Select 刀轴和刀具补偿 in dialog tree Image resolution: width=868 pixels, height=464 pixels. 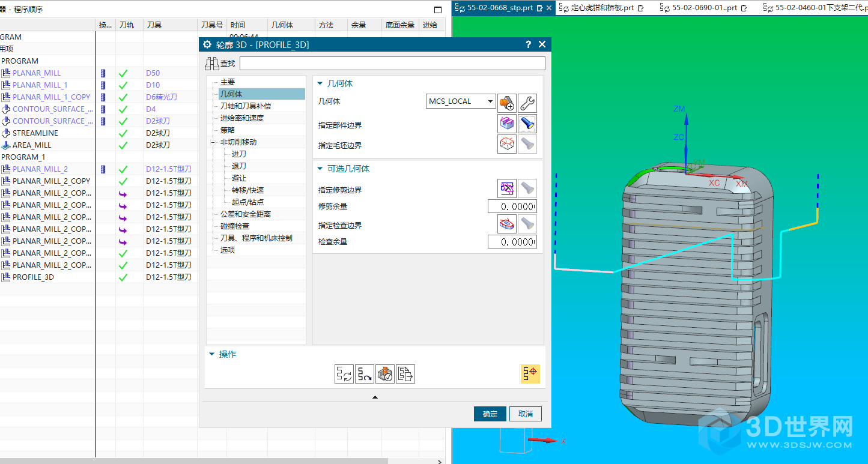[x=245, y=106]
